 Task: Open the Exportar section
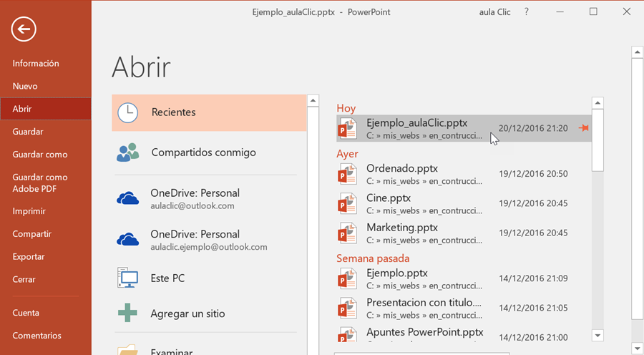(29, 257)
